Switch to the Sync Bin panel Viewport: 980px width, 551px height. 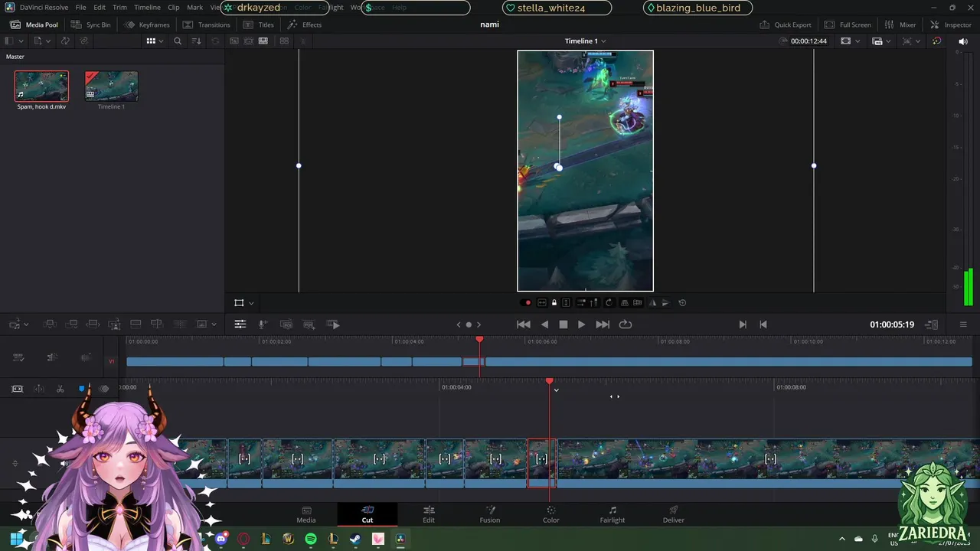tap(90, 24)
